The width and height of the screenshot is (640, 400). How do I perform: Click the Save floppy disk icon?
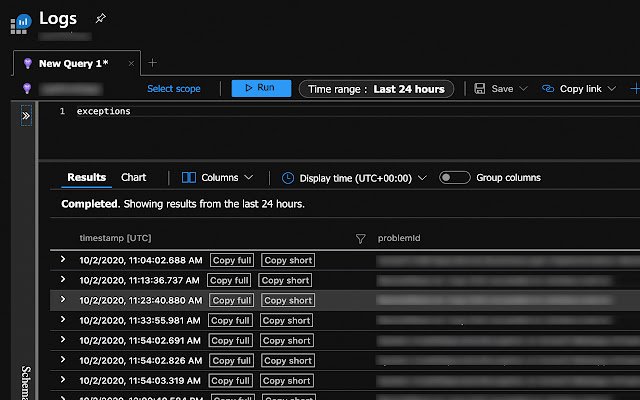480,89
